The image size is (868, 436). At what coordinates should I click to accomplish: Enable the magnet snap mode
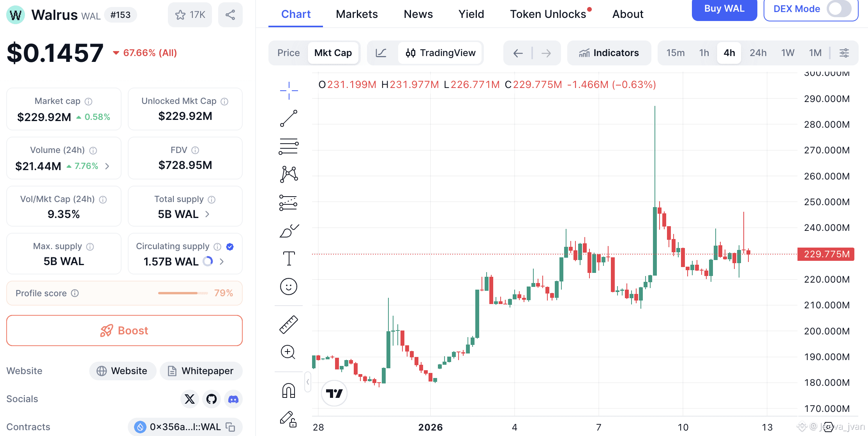click(x=289, y=390)
